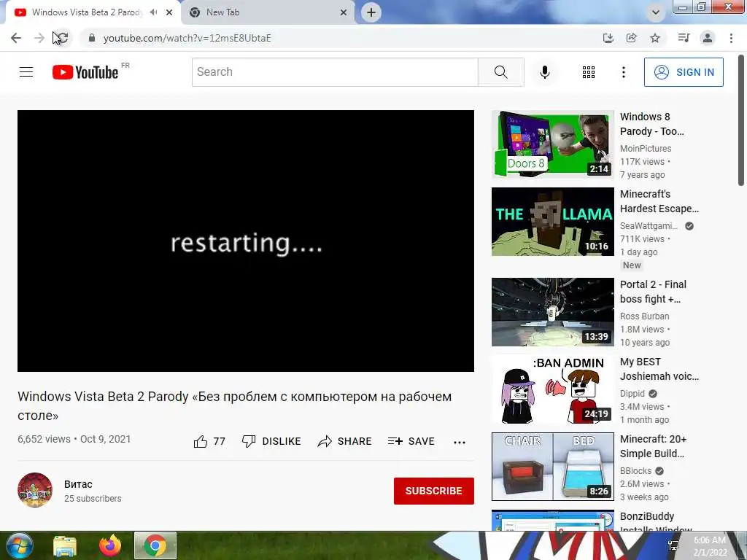Open Minecraft: 20+ Simple Build title
This screenshot has width=747, height=560.
pos(653,446)
